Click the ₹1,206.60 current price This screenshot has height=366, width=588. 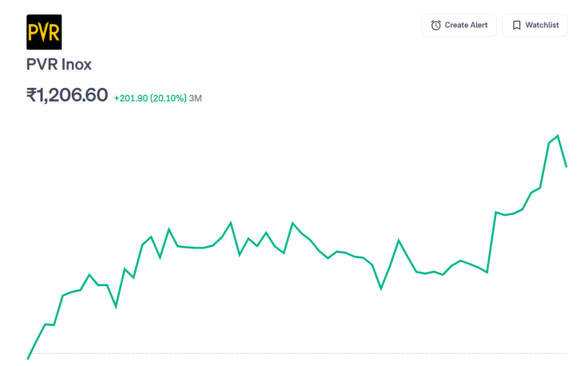coord(67,95)
